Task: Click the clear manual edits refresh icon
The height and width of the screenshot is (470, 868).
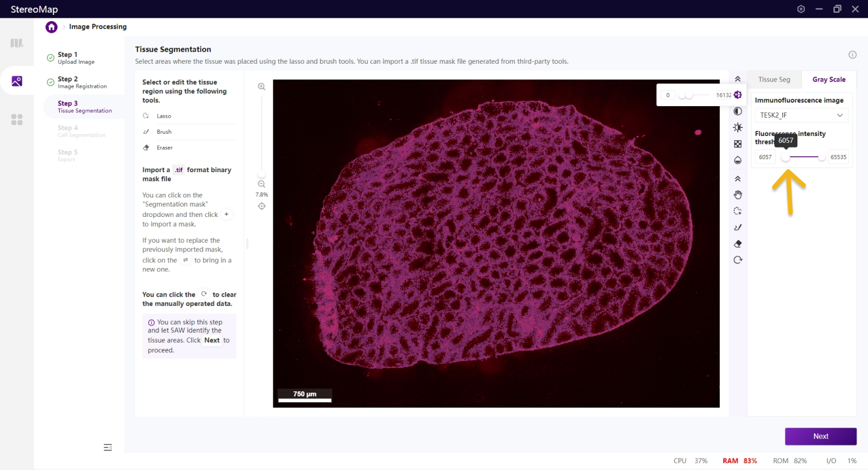Action: (738, 260)
